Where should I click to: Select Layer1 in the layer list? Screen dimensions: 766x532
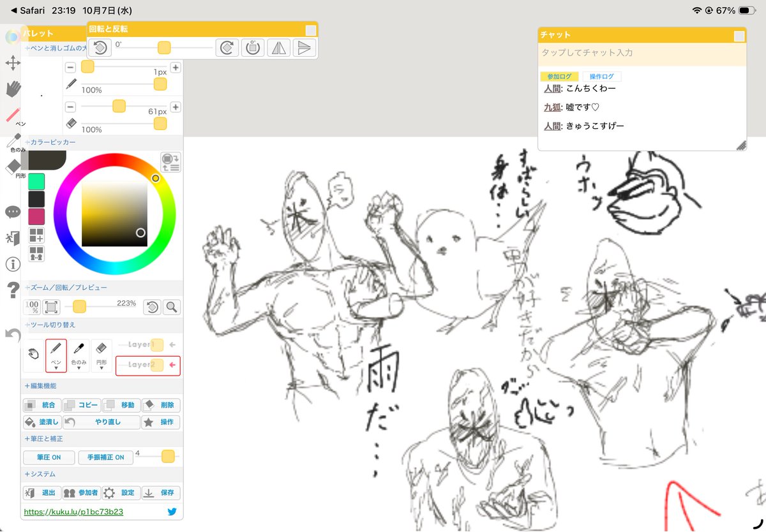[x=148, y=345]
